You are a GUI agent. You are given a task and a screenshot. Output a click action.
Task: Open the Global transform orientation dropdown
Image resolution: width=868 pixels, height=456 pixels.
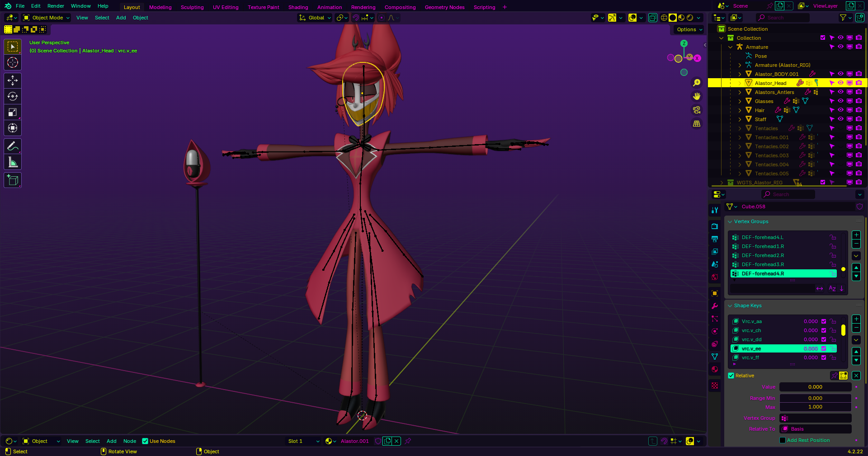tap(315, 18)
